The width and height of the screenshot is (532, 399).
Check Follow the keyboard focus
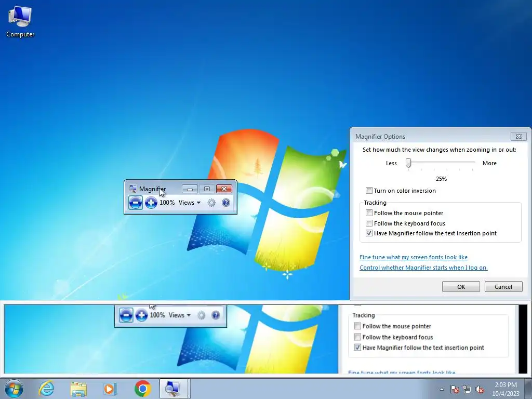tap(369, 223)
